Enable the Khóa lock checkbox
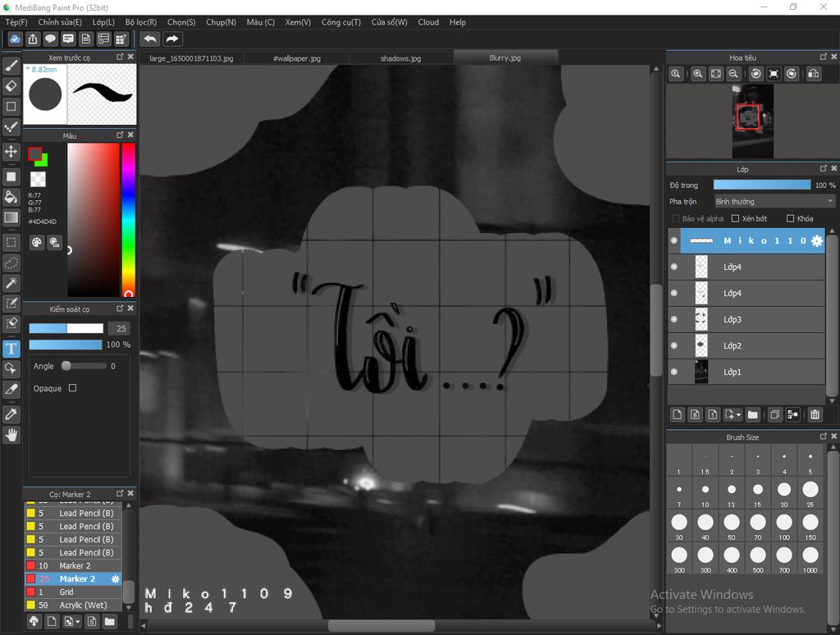The height and width of the screenshot is (635, 840). (790, 218)
